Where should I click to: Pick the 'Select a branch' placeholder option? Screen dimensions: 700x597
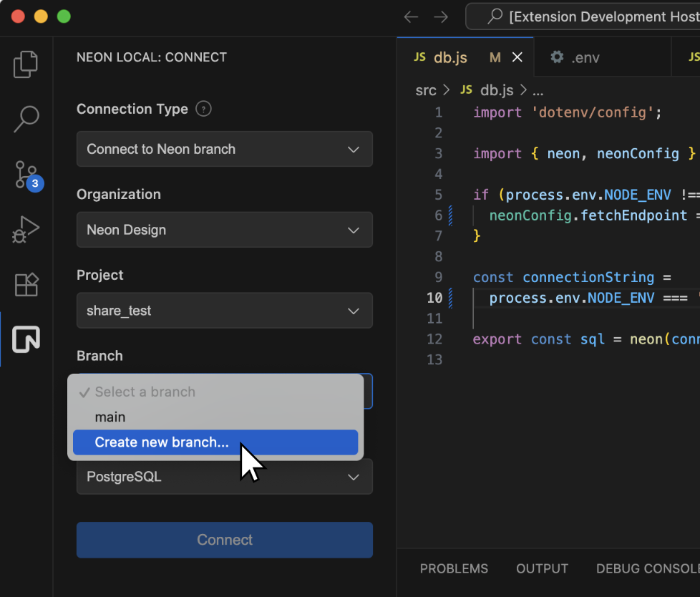pyautogui.click(x=215, y=392)
